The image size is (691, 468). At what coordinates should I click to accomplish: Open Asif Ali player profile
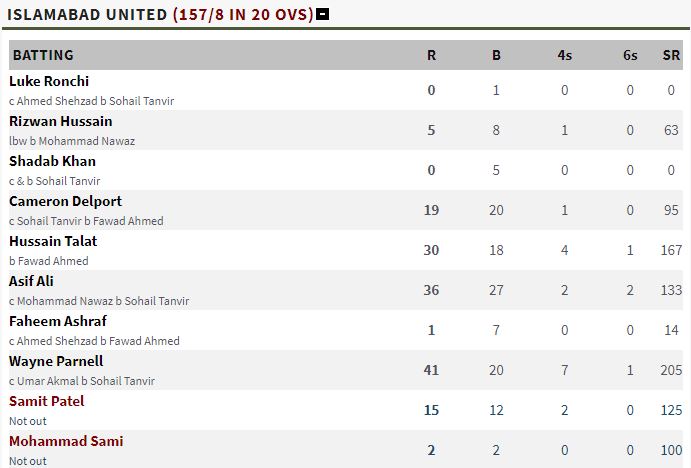(x=31, y=282)
